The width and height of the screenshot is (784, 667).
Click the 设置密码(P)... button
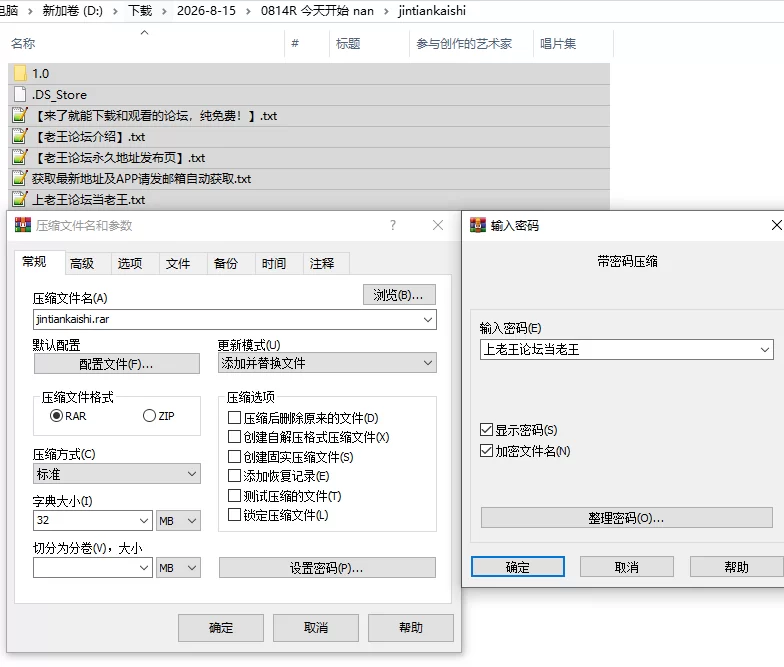click(327, 568)
